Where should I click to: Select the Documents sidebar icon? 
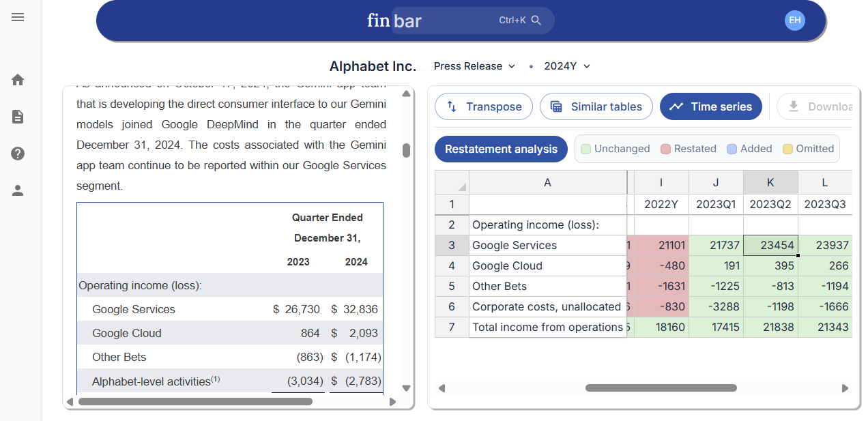click(x=18, y=117)
